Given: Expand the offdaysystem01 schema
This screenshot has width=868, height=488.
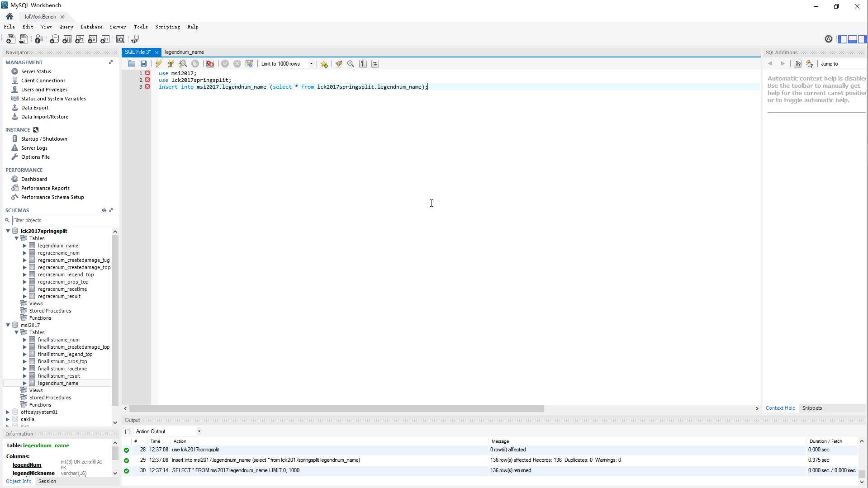Looking at the screenshot, I should click(8, 412).
